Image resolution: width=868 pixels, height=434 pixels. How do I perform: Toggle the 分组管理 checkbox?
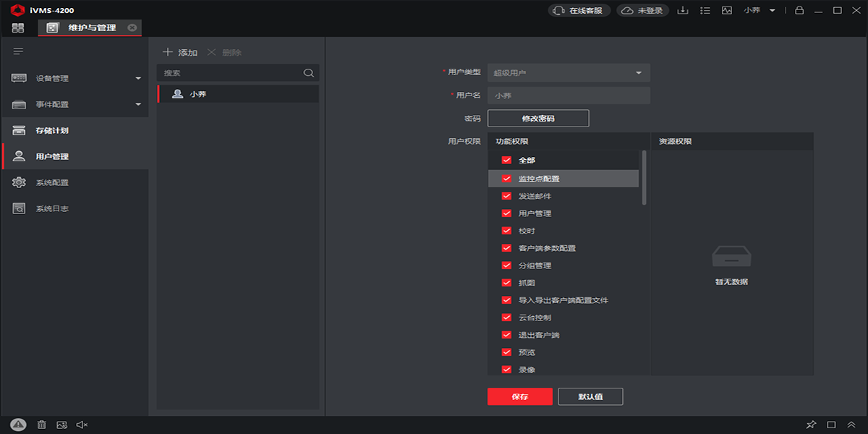(506, 265)
